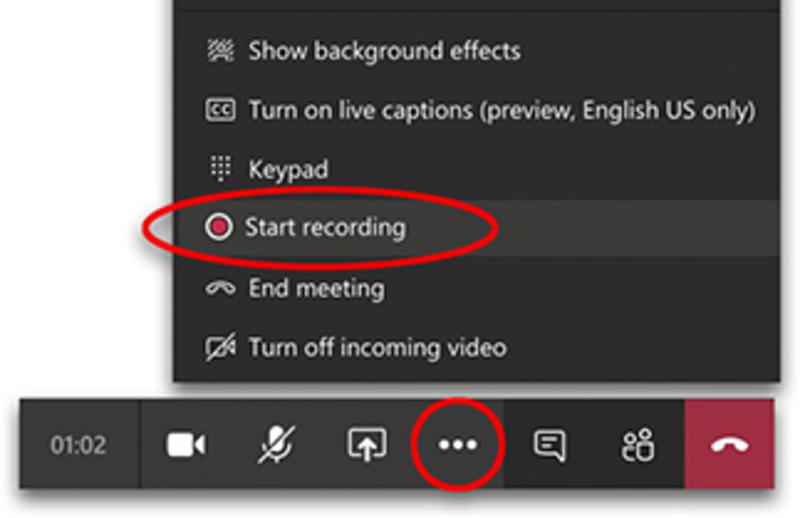Image resolution: width=800 pixels, height=518 pixels.
Task: Select Turn off incoming video
Action: coord(377,348)
